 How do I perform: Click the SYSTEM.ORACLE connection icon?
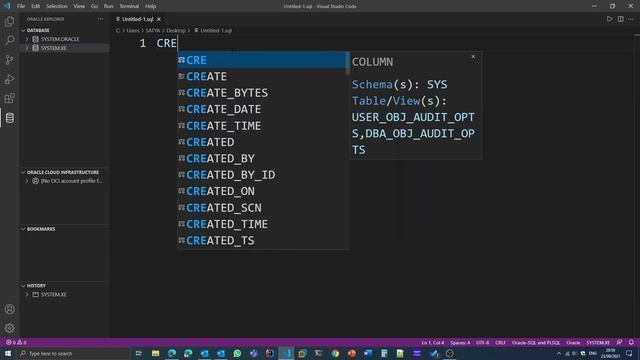pyautogui.click(x=36, y=39)
